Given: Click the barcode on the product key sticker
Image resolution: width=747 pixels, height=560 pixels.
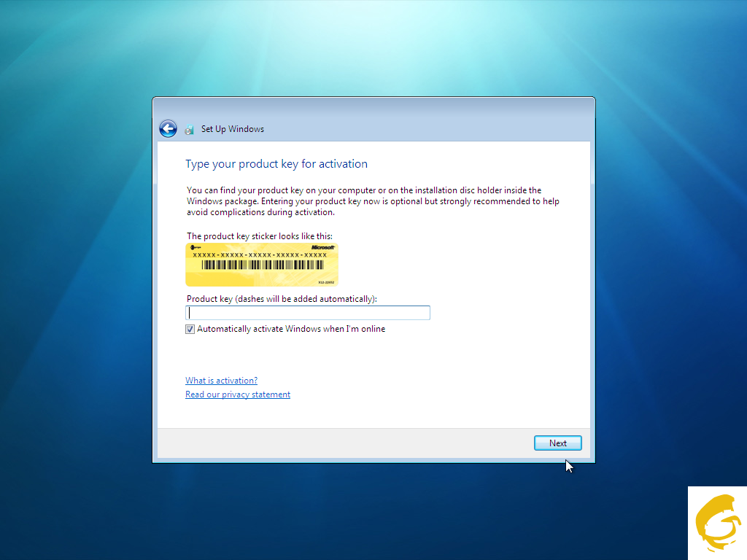Looking at the screenshot, I should 261,265.
